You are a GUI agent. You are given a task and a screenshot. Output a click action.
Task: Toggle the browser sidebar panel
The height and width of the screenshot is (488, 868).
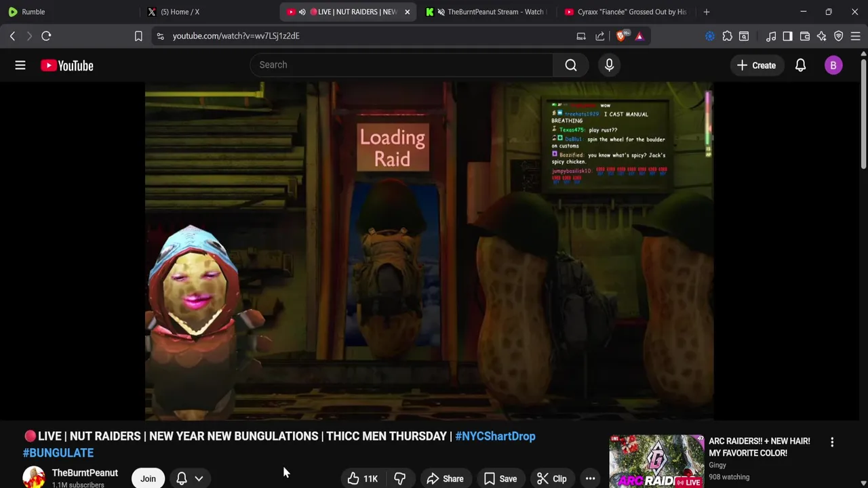787,36
